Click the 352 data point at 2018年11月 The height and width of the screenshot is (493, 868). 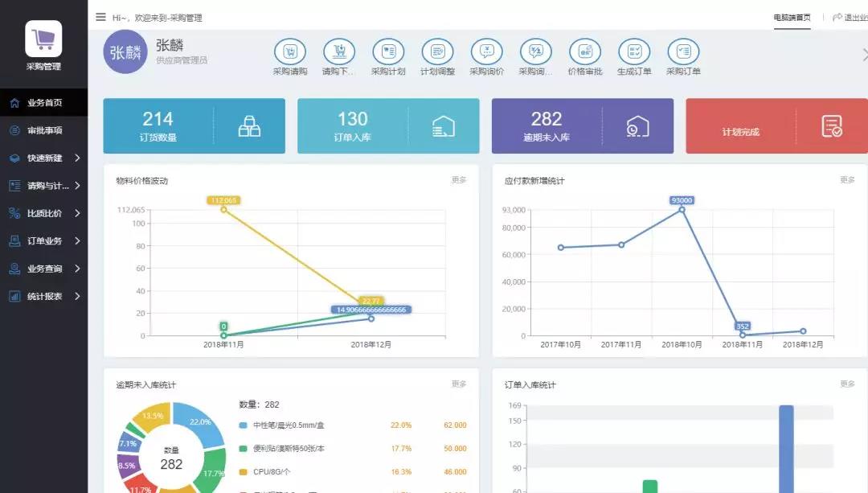[x=743, y=335]
